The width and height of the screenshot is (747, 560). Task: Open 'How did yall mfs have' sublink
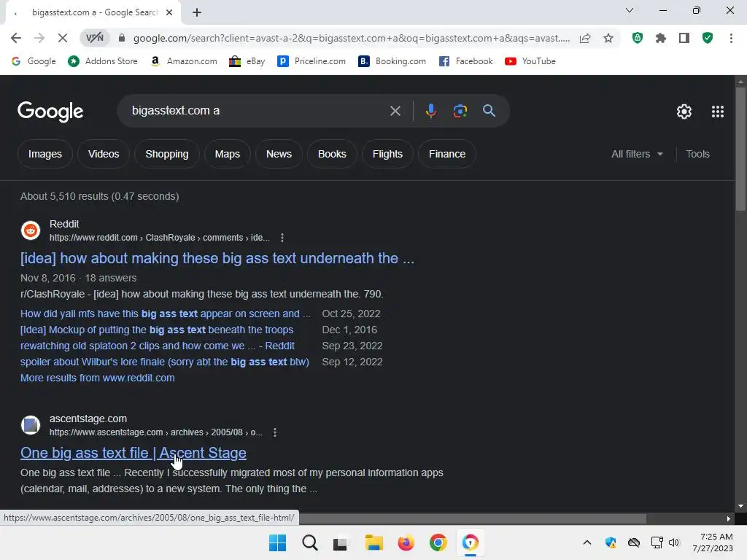pyautogui.click(x=166, y=314)
